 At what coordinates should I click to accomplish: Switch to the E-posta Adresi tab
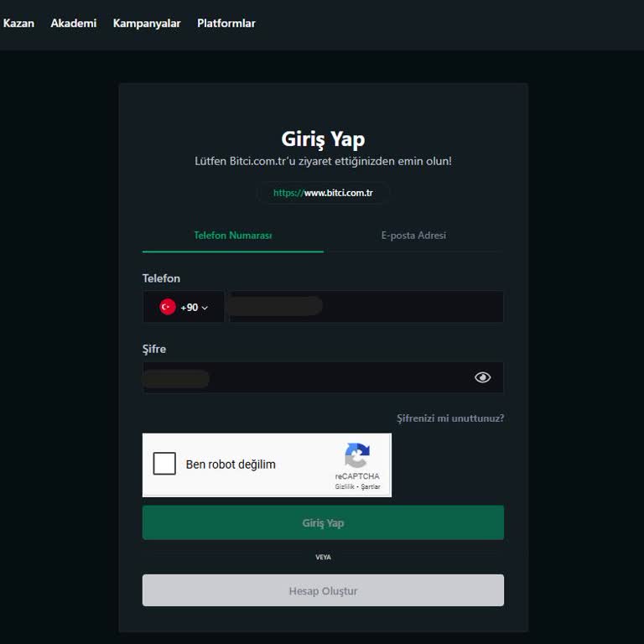pyautogui.click(x=413, y=236)
